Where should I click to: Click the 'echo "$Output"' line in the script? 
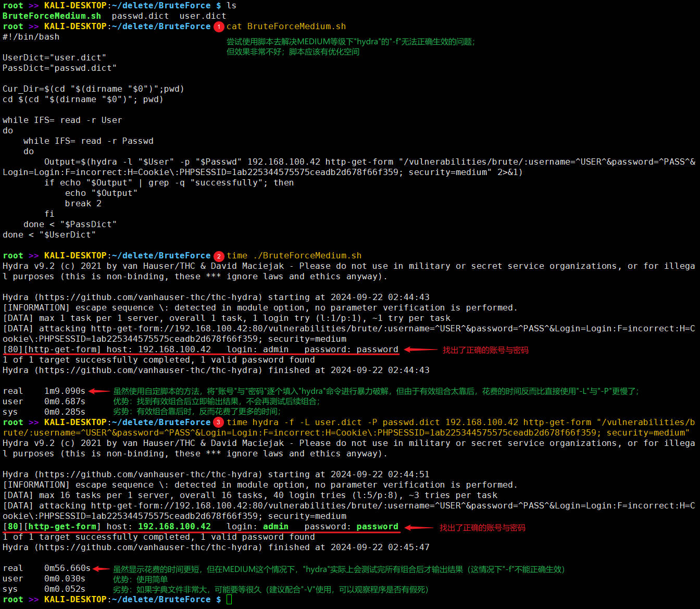[x=102, y=193]
